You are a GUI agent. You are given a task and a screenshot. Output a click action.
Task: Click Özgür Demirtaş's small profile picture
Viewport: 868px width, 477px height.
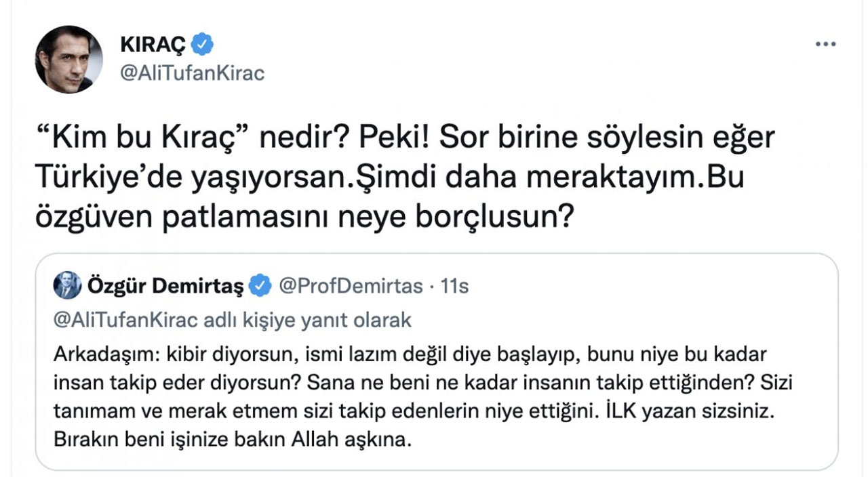coord(66,286)
